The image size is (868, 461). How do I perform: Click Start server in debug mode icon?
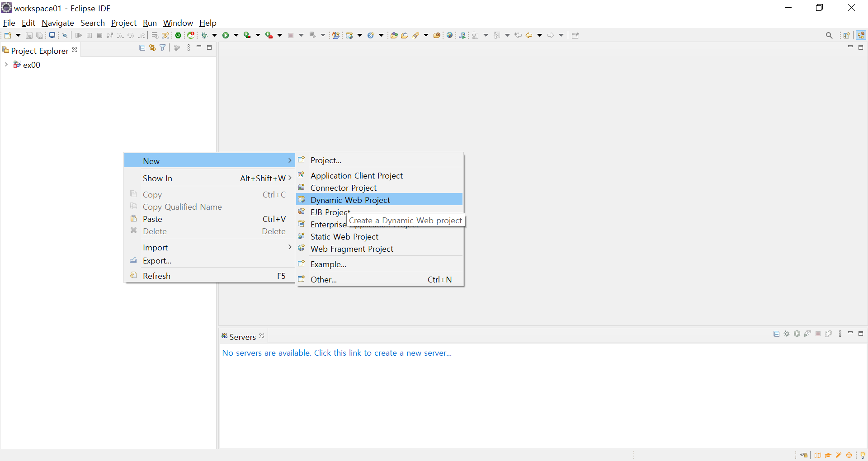787,334
